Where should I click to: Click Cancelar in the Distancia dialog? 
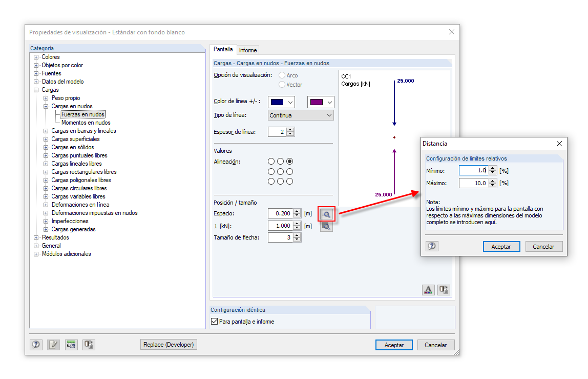click(x=544, y=246)
